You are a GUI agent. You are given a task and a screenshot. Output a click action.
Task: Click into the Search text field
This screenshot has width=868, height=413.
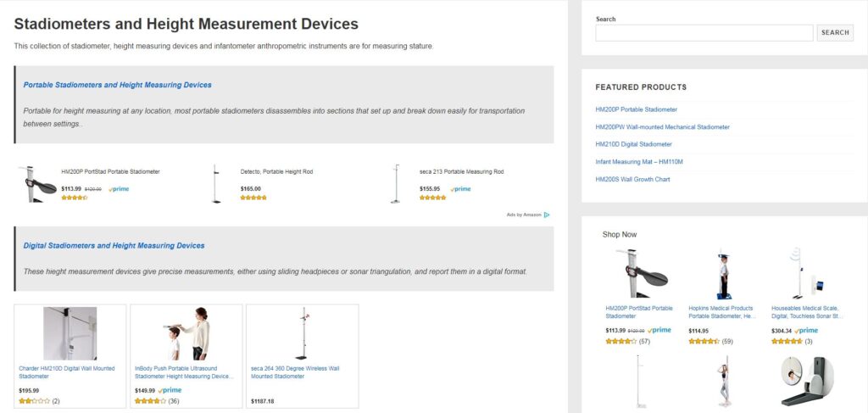click(704, 33)
